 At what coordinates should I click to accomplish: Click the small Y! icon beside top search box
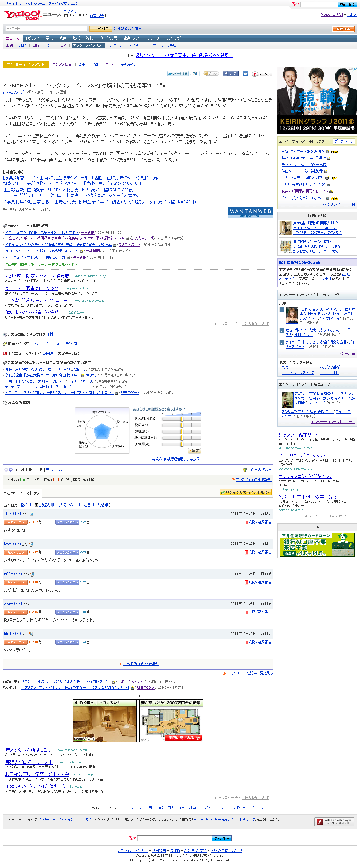(295, 4)
